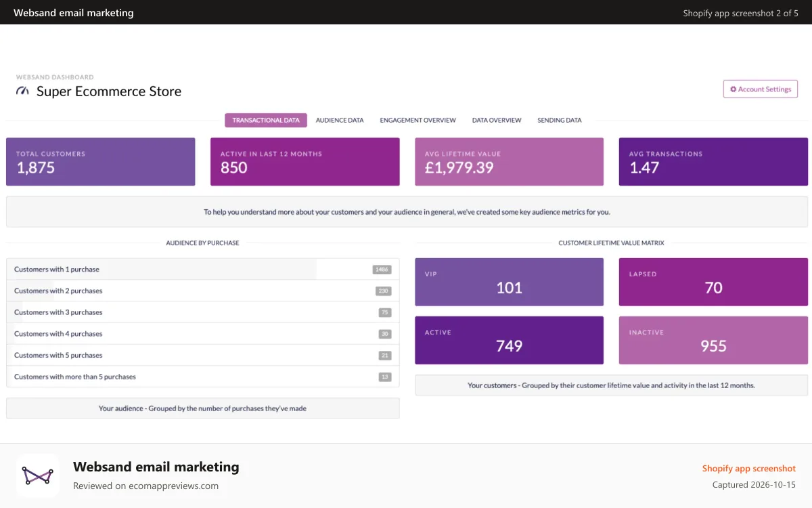This screenshot has height=508, width=812.
Task: Click the 30 count badge
Action: [x=385, y=334]
